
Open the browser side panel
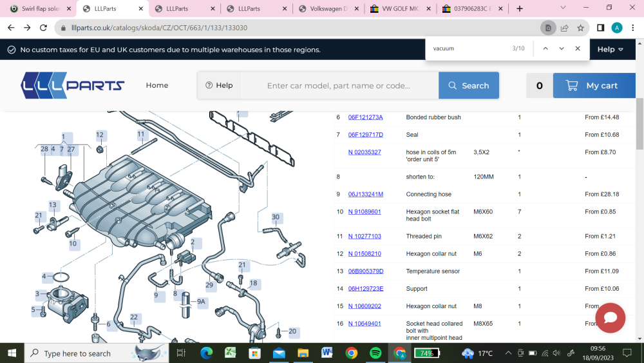coord(600,28)
